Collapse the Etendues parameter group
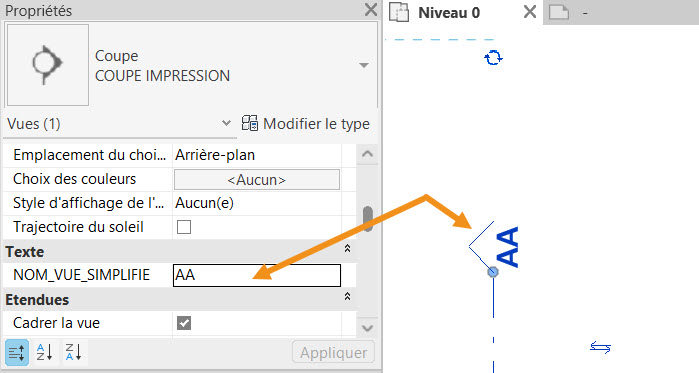The height and width of the screenshot is (373, 699). click(347, 296)
